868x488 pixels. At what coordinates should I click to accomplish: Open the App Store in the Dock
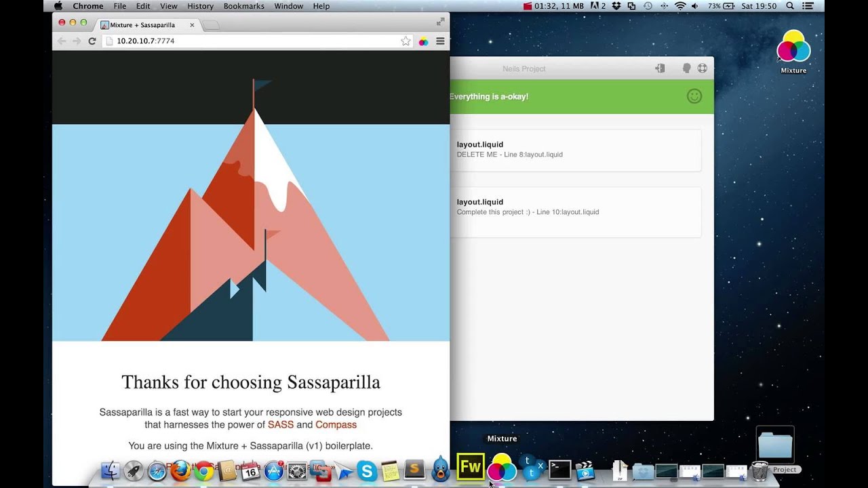[x=274, y=470]
